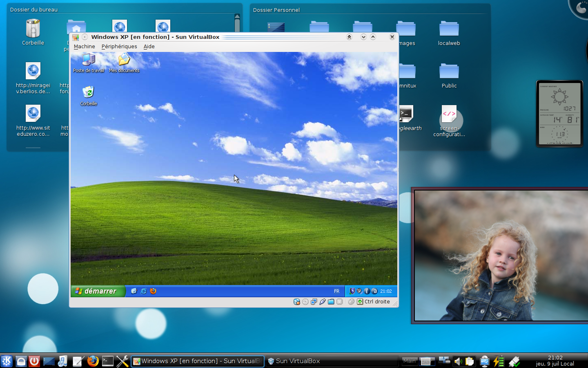Shade the VirtualBox window with double-arrow button
The image size is (588, 368).
click(x=349, y=37)
